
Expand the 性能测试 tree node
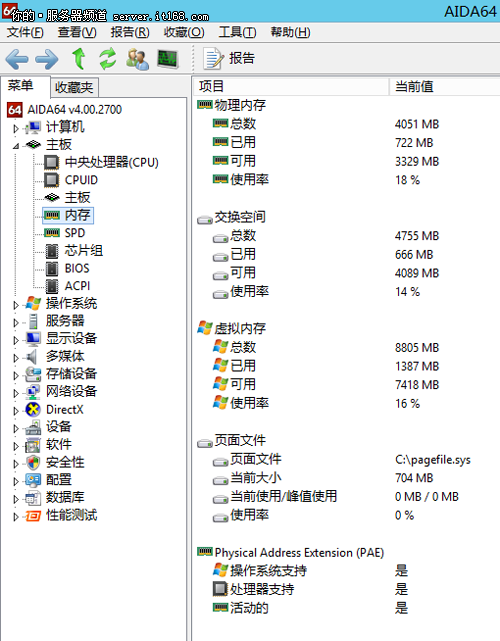(16, 516)
